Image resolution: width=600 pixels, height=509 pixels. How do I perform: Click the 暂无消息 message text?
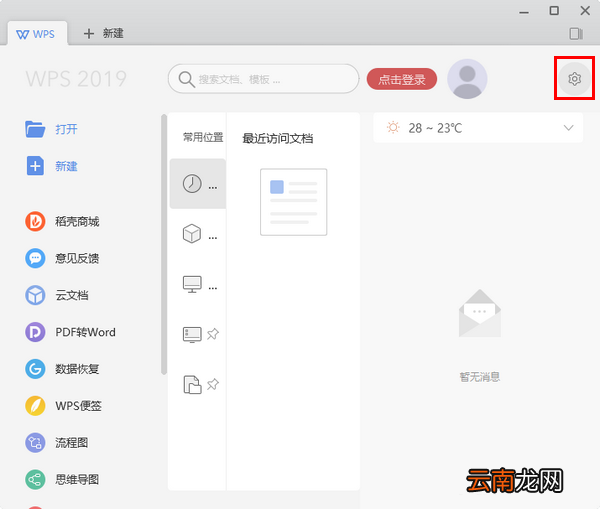pyautogui.click(x=480, y=377)
